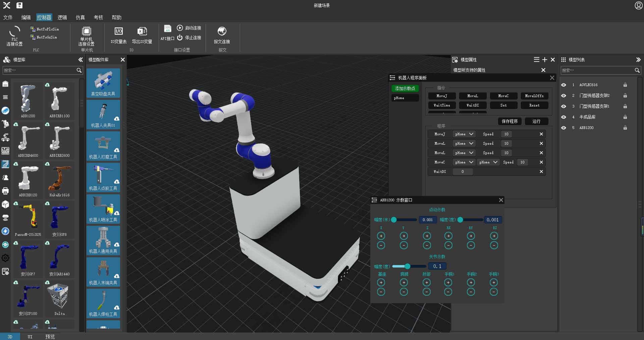Adjust 点动示教 幅度(度) slider
Image resolution: width=644 pixels, height=340 pixels.
pyautogui.click(x=470, y=220)
